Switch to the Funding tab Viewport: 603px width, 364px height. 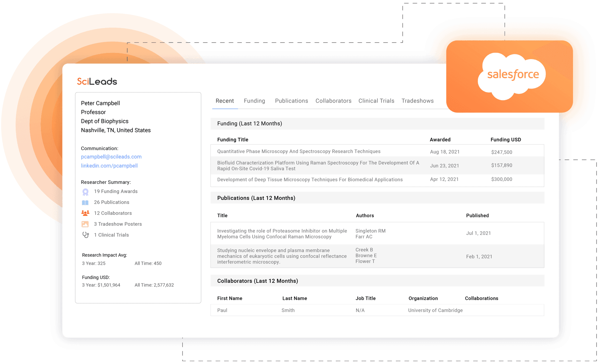click(254, 101)
